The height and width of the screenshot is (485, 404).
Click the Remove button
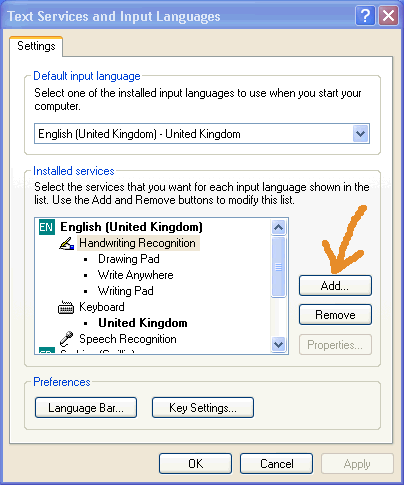[335, 315]
